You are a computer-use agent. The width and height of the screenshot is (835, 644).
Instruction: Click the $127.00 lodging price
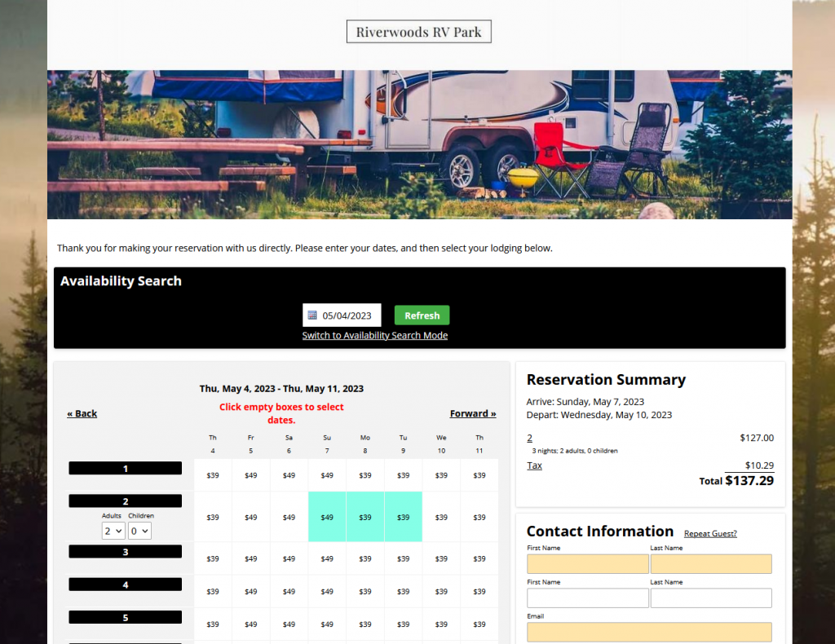click(756, 438)
